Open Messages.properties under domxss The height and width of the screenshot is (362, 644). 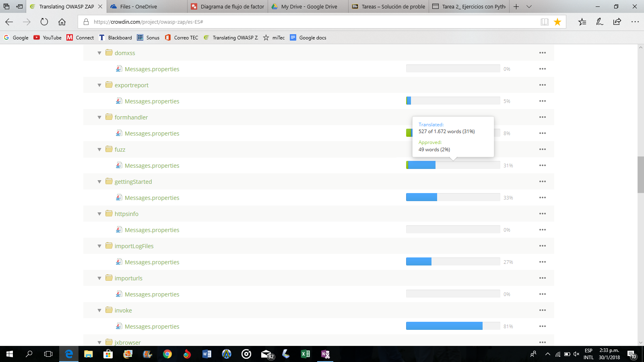point(152,69)
